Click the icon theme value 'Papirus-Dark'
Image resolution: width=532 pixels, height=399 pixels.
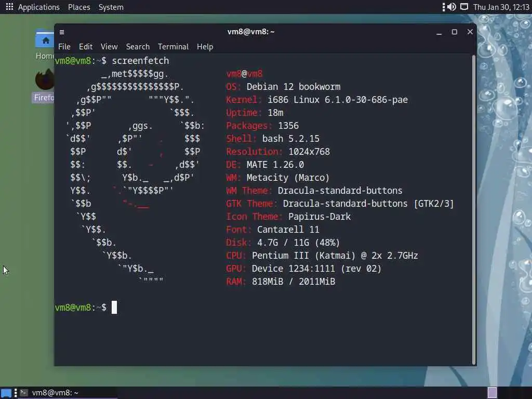tap(320, 217)
